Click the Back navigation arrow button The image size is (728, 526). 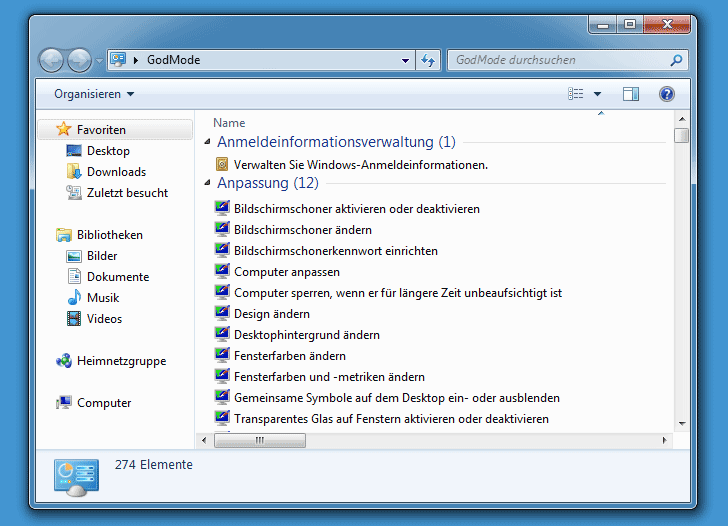click(51, 60)
